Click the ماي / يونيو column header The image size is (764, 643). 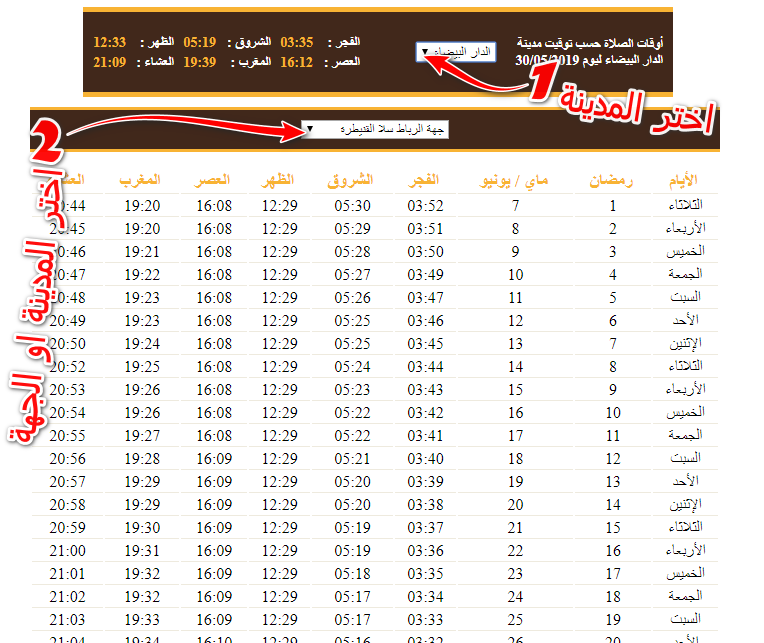[514, 181]
